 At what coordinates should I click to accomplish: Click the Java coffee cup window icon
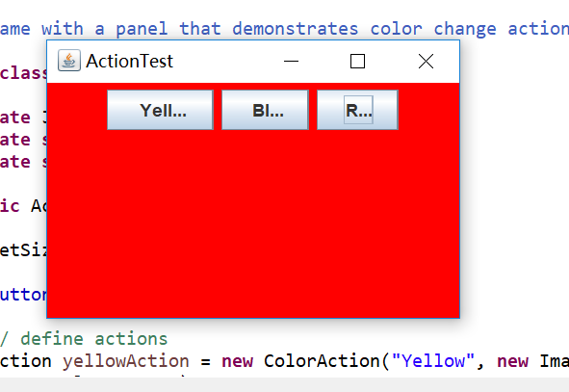point(69,61)
